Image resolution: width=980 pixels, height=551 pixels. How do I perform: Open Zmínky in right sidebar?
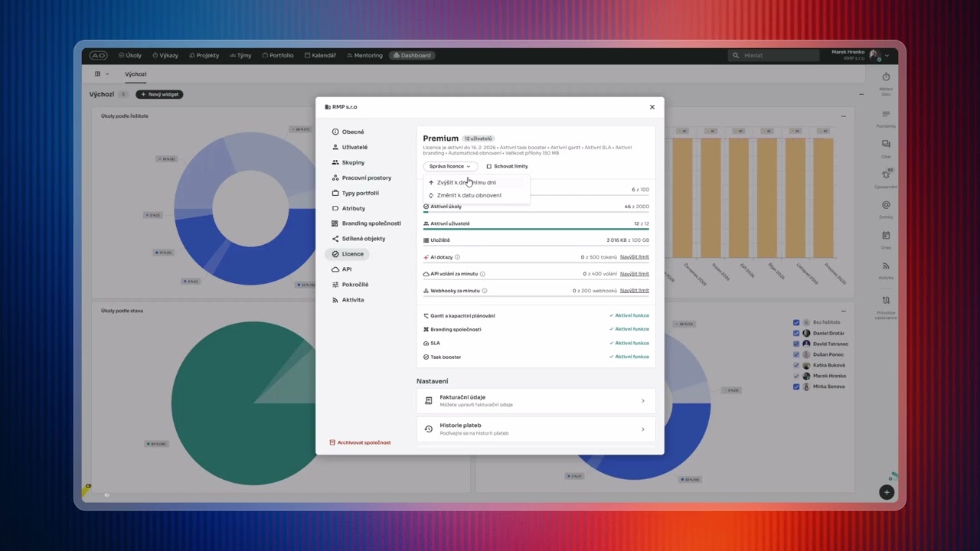pos(886,210)
